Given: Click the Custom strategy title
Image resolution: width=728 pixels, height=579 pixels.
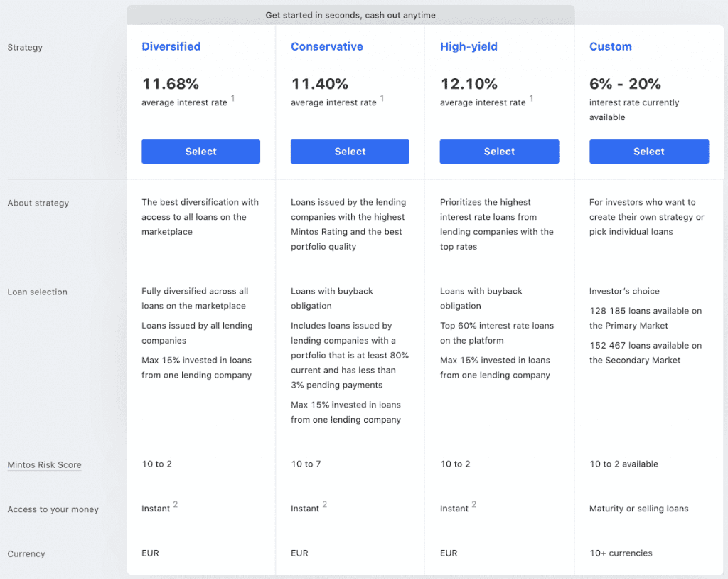Looking at the screenshot, I should coord(610,47).
